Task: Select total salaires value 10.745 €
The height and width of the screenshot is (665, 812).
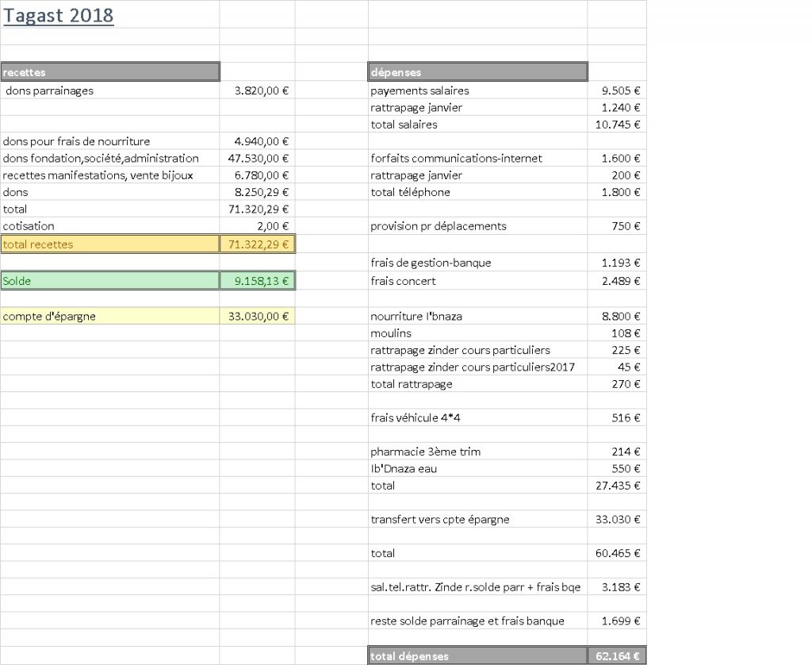Action: coord(617,125)
